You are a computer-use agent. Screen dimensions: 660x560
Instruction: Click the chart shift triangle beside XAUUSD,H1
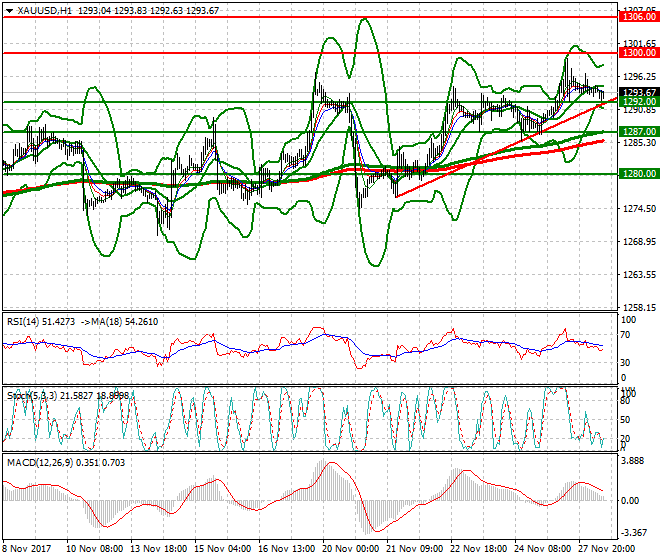click(x=9, y=10)
